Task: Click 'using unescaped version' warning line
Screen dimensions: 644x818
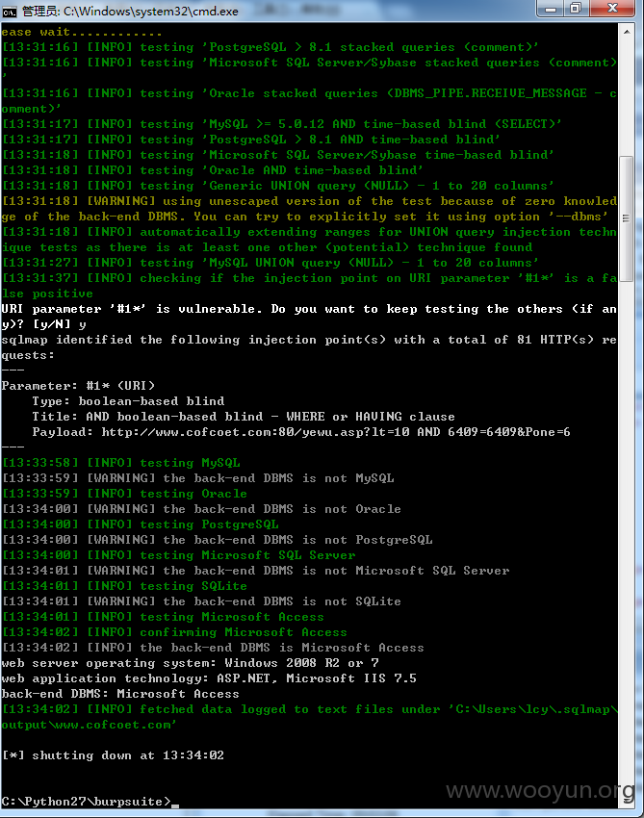Action: tap(309, 209)
